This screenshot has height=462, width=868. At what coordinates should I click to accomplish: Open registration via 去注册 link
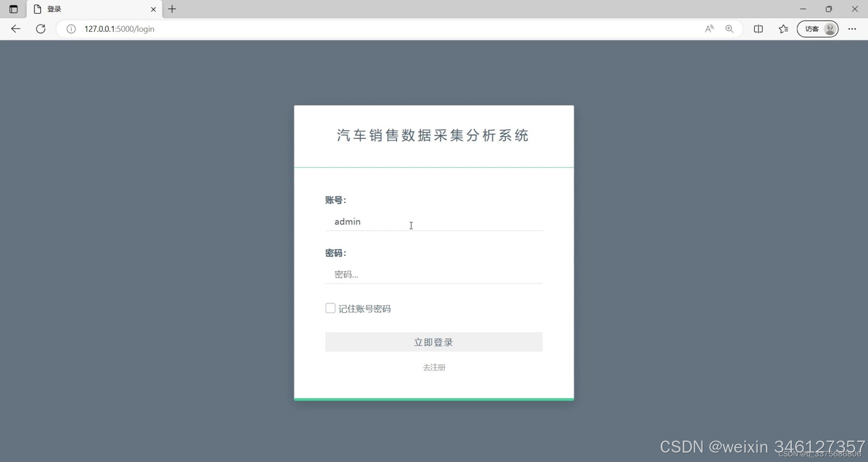[434, 367]
